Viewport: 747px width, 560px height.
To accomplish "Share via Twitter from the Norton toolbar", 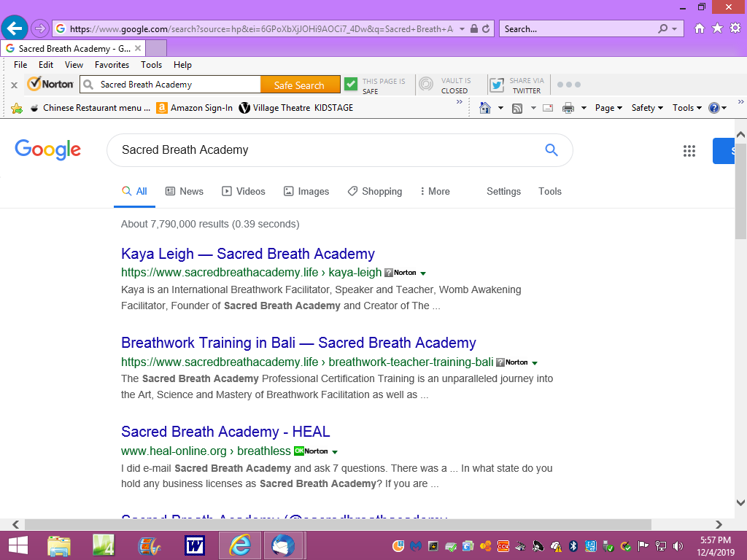I will click(x=497, y=85).
